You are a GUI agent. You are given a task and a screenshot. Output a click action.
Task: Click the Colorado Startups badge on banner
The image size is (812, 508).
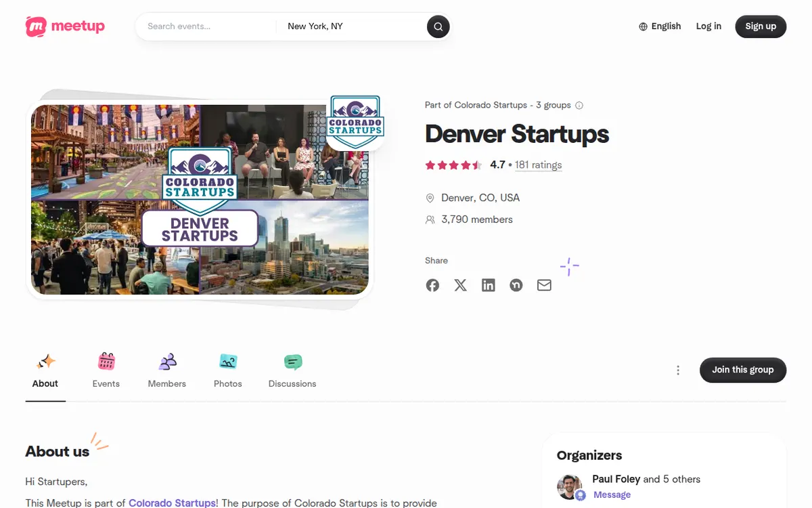356,122
